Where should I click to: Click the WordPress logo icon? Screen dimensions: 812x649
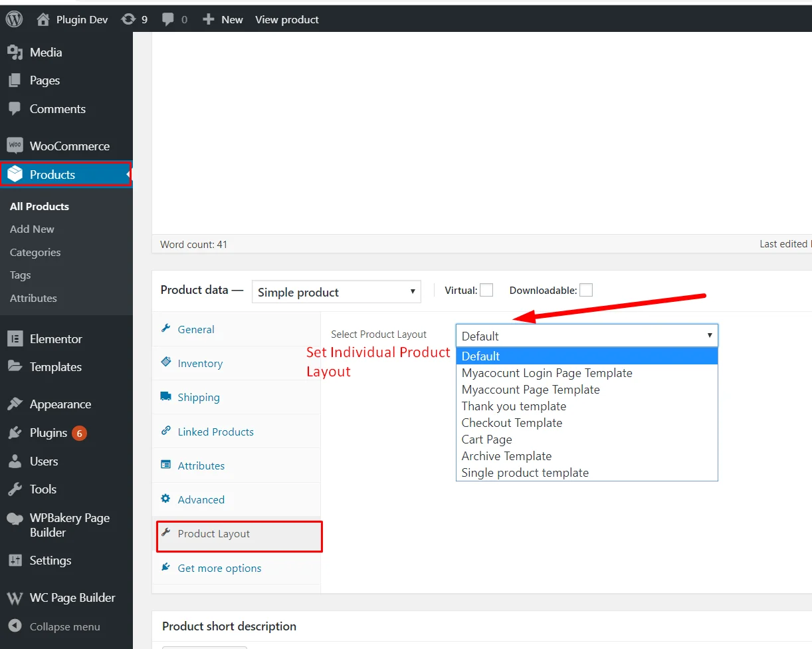[x=14, y=19]
